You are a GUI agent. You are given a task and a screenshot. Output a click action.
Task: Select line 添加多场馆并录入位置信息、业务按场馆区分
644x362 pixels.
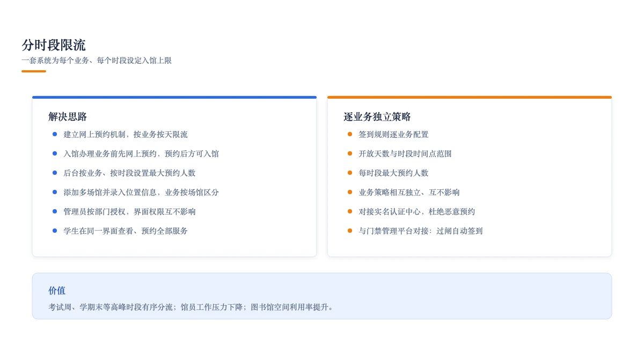click(141, 193)
